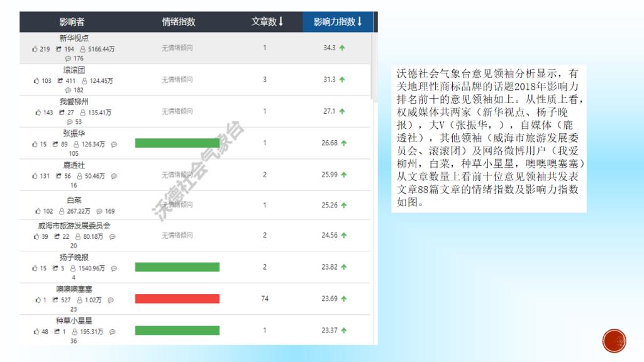The width and height of the screenshot is (644, 362).
Task: Open the 威海市旅游发展委员会 influencer link
Action: (x=74, y=226)
